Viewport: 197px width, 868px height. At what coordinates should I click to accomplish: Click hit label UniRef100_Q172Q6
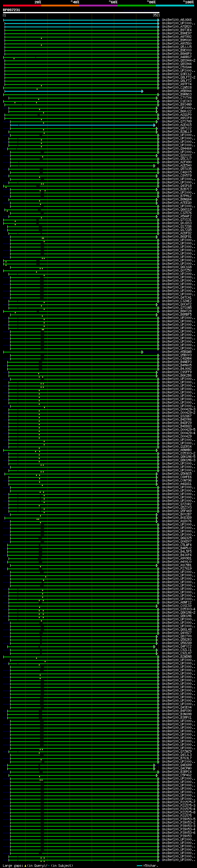tap(177, 226)
